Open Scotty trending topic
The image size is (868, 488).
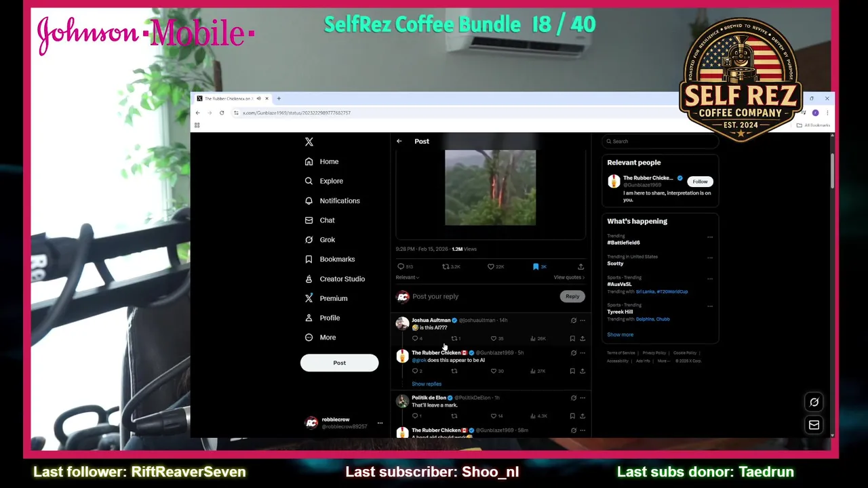[615, 264]
